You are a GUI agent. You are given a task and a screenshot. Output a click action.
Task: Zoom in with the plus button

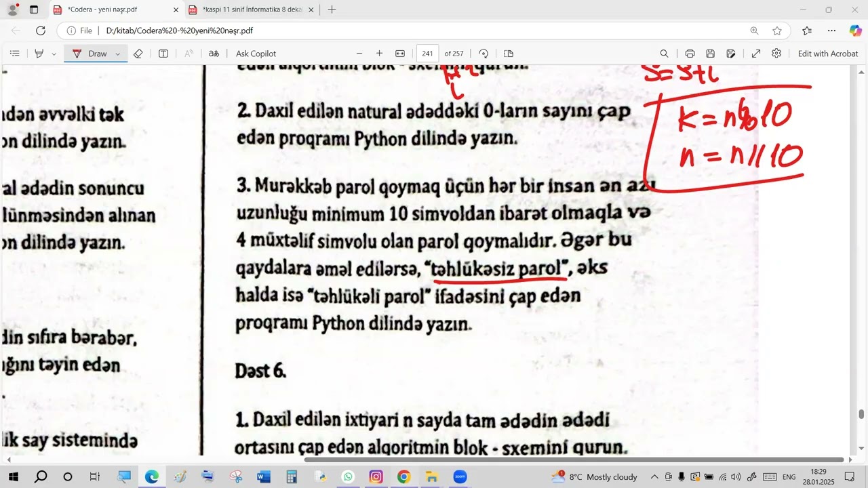pos(379,54)
